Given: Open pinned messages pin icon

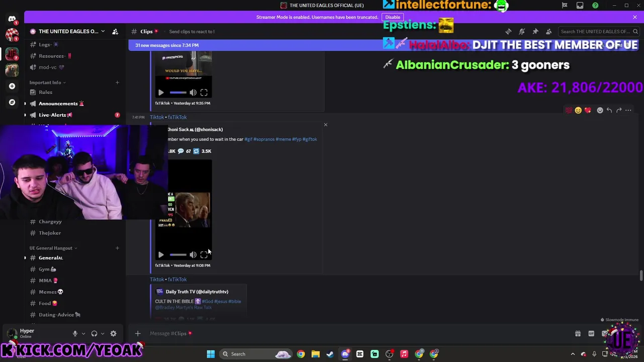Looking at the screenshot, I should pos(535,31).
